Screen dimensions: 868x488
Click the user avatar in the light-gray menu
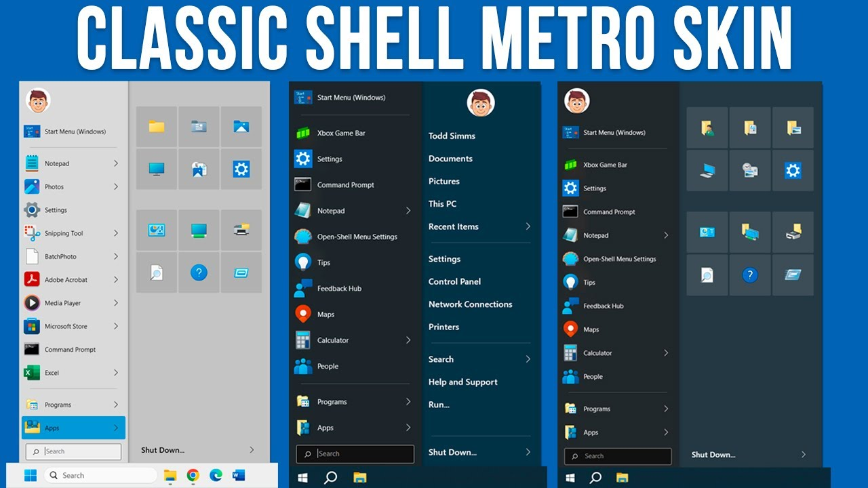pos(38,101)
